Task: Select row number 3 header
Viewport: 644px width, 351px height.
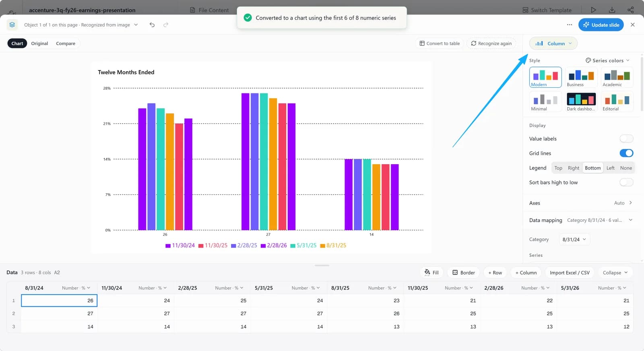Action: coord(14,326)
